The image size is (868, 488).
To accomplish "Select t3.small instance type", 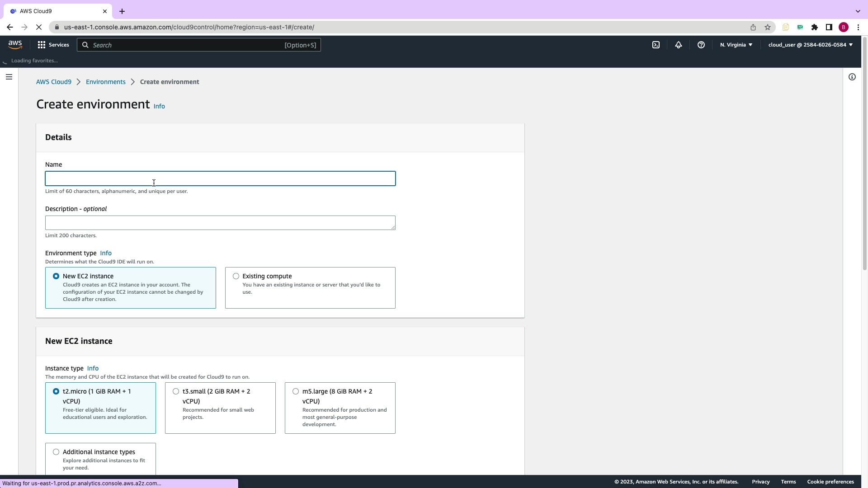I will pos(176,391).
